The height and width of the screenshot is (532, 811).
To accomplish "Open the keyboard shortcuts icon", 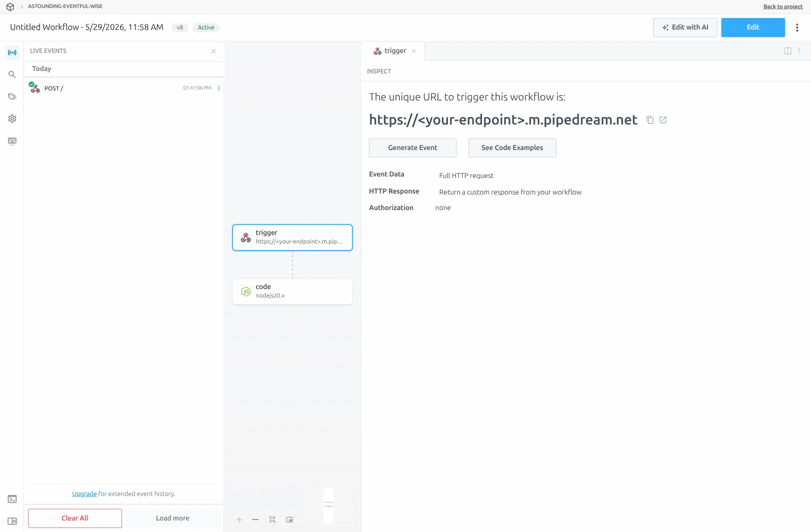I will pyautogui.click(x=12, y=141).
